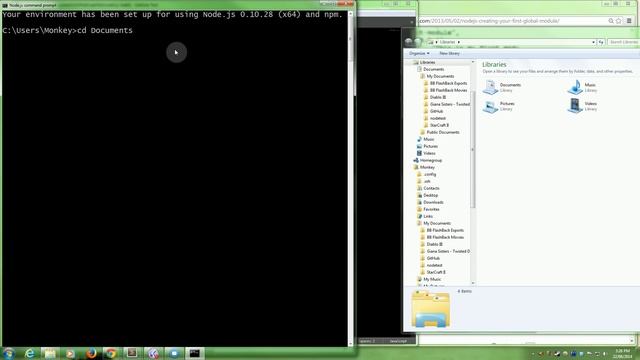Select nodetest under Monkey's My Documents

[x=434, y=265]
